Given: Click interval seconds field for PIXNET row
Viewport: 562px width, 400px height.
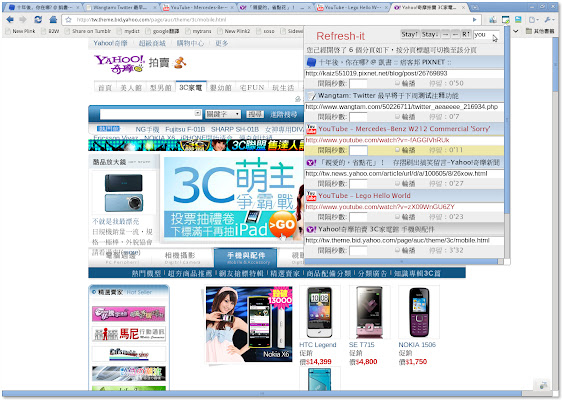Looking at the screenshot, I should 358,84.
